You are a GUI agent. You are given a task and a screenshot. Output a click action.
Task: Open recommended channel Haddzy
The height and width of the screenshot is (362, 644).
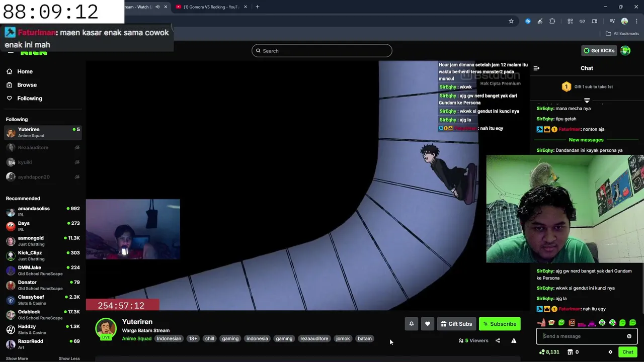pos(43,329)
